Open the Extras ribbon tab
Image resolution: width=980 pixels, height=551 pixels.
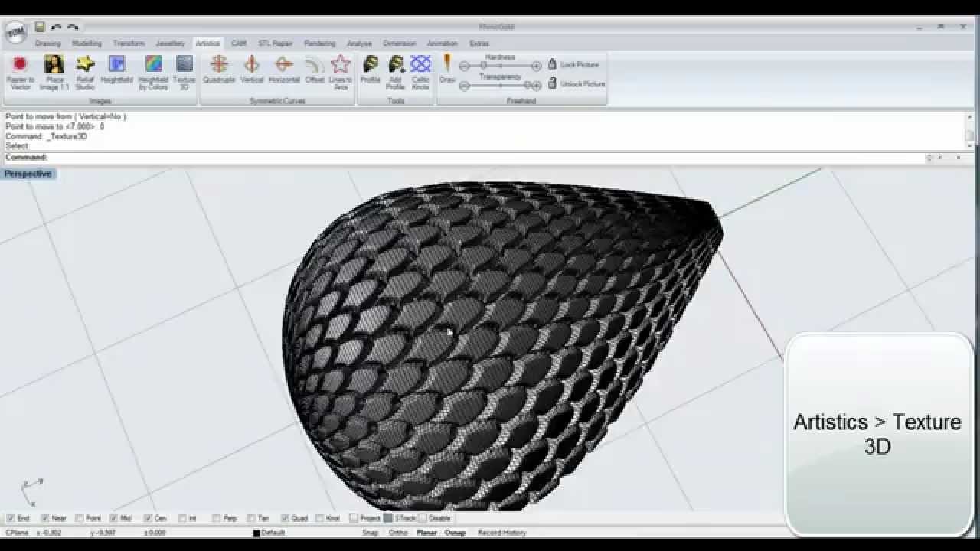(479, 44)
